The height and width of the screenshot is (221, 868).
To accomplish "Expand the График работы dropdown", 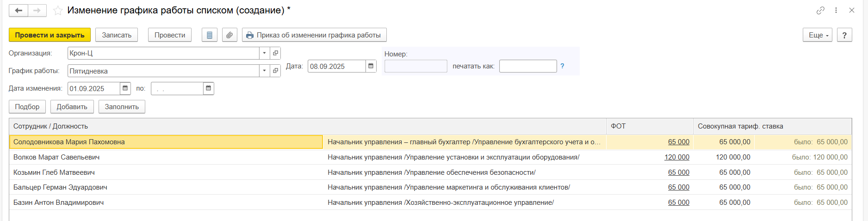I will 264,71.
